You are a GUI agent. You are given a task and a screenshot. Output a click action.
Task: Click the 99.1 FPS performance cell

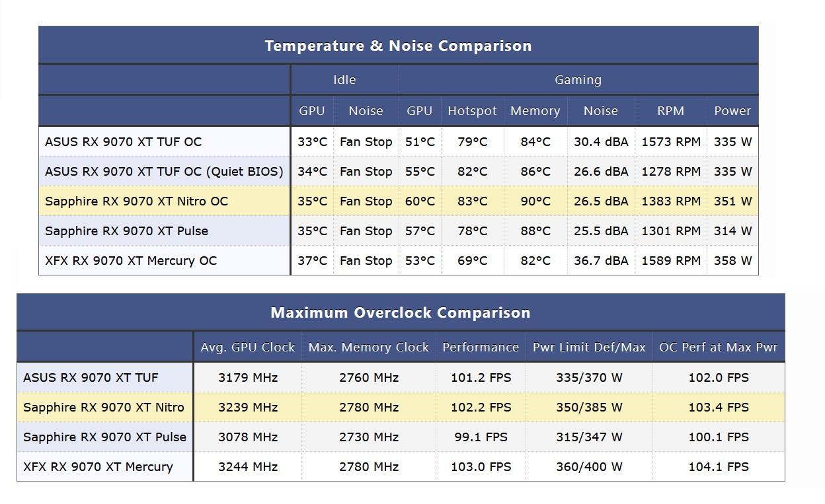tap(481, 437)
